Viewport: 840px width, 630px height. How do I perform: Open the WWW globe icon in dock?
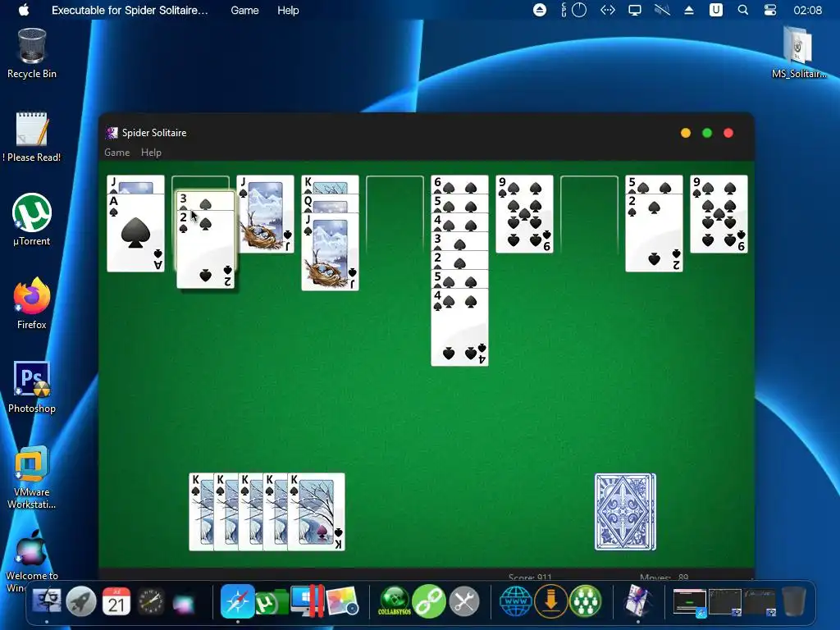[x=516, y=601]
